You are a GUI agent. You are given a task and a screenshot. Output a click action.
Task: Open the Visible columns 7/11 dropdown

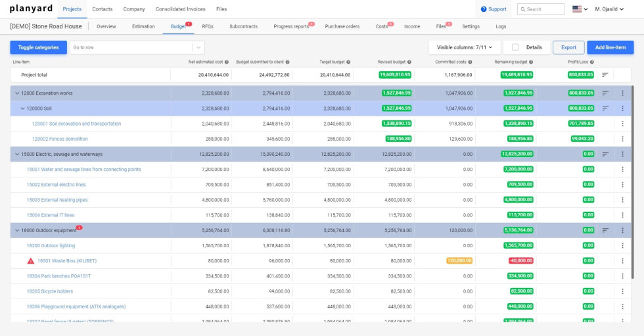click(x=465, y=47)
